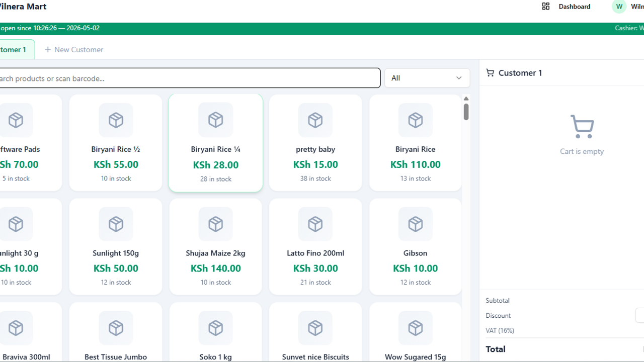
Task: Click the 13 in stock label
Action: [416, 178]
